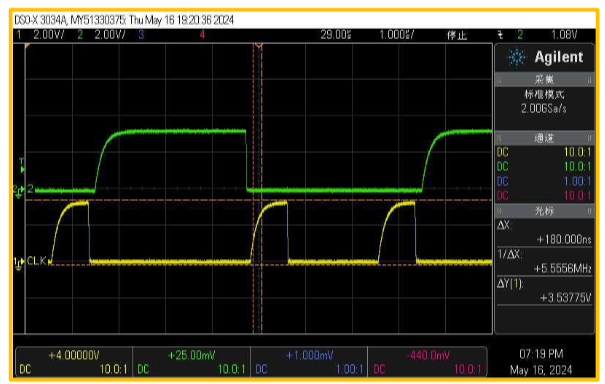Click the trigger level T marker

point(22,165)
